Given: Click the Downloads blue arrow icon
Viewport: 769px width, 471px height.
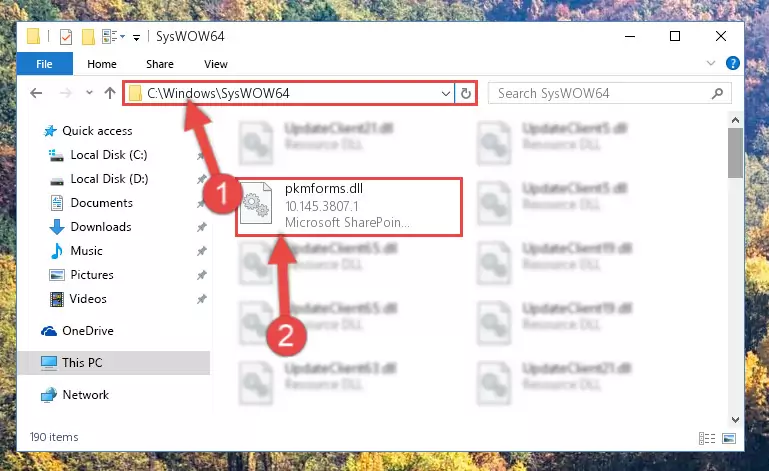Looking at the screenshot, I should pyautogui.click(x=57, y=227).
